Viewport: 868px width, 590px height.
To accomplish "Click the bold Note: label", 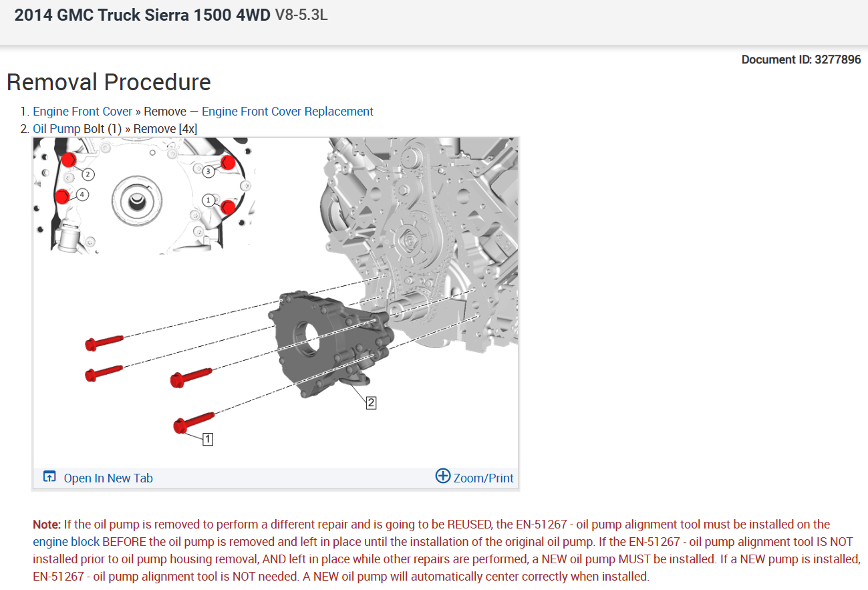I will click(47, 525).
